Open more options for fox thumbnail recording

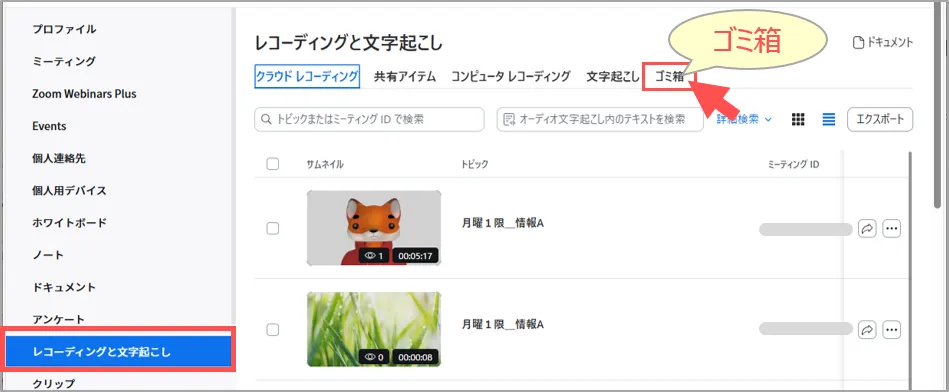click(892, 229)
